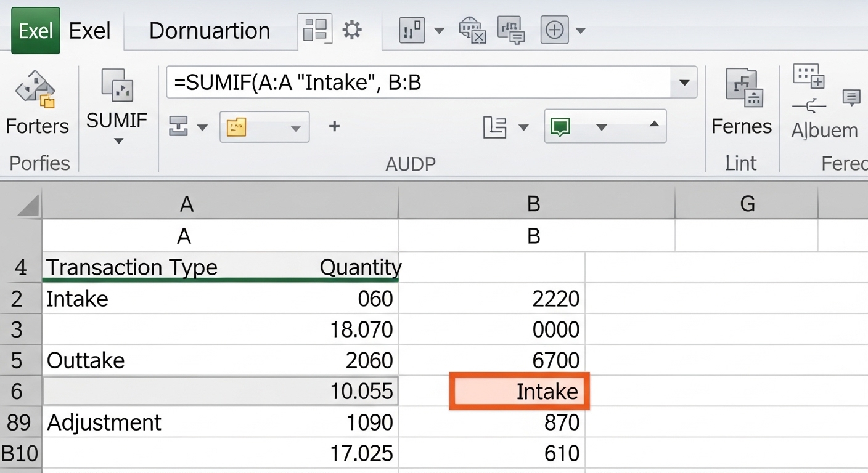Click the up triangle in the green comment box
This screenshot has height=473, width=868.
[x=654, y=124]
